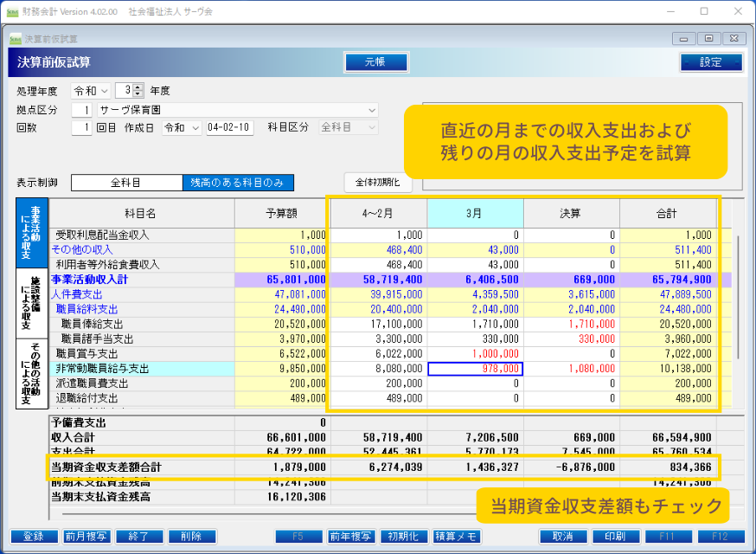This screenshot has width=756, height=554.
Task: Select the 職員諸手当支出 row name
Action: [142, 339]
